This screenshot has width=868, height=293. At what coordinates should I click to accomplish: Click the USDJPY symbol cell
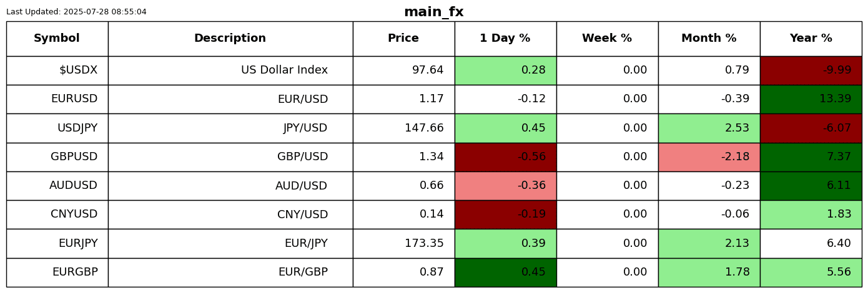point(57,128)
